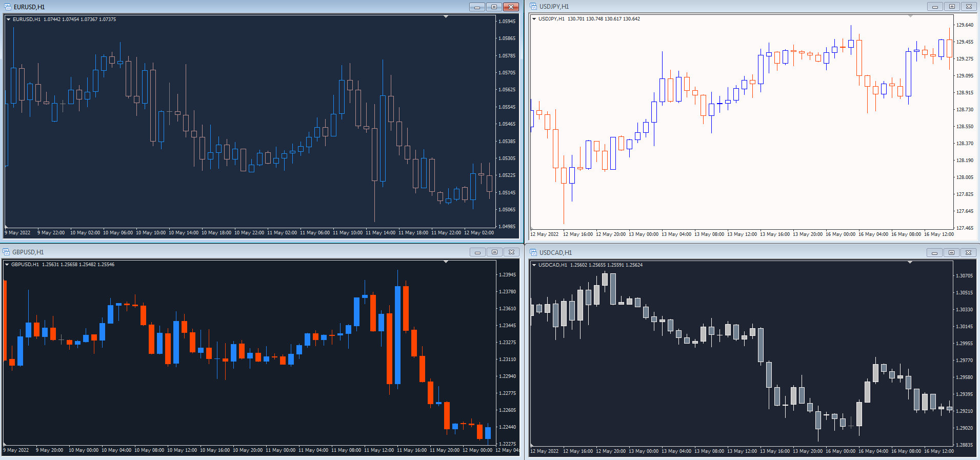
Task: Click price level 1.23110 on GBPUSD scale
Action: [x=507, y=359]
